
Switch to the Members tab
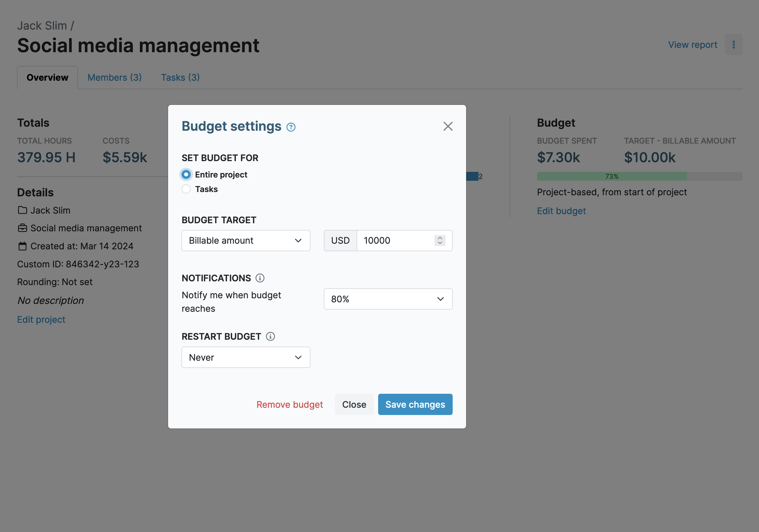coord(114,77)
